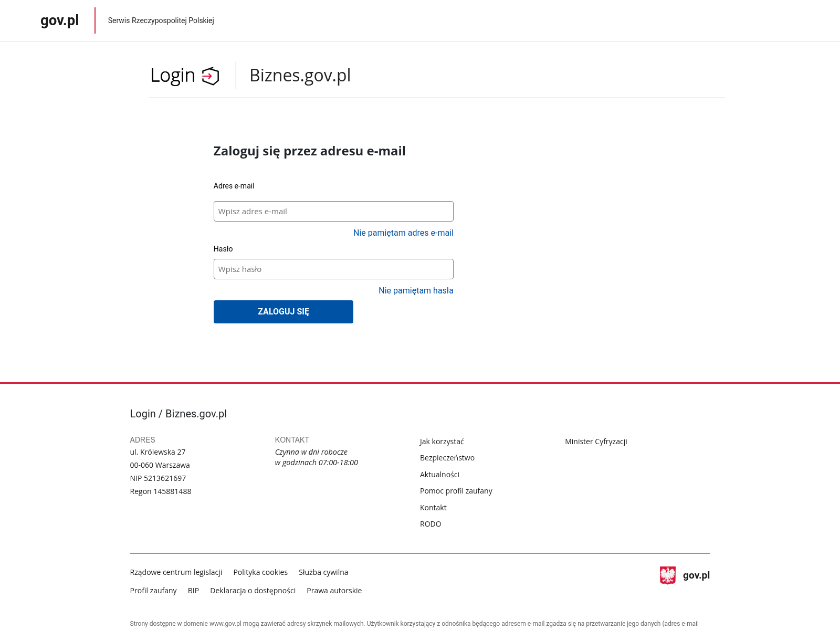The image size is (840, 630).
Task: Click the gov.pl text beside the eagle emblem
Action: pos(696,575)
